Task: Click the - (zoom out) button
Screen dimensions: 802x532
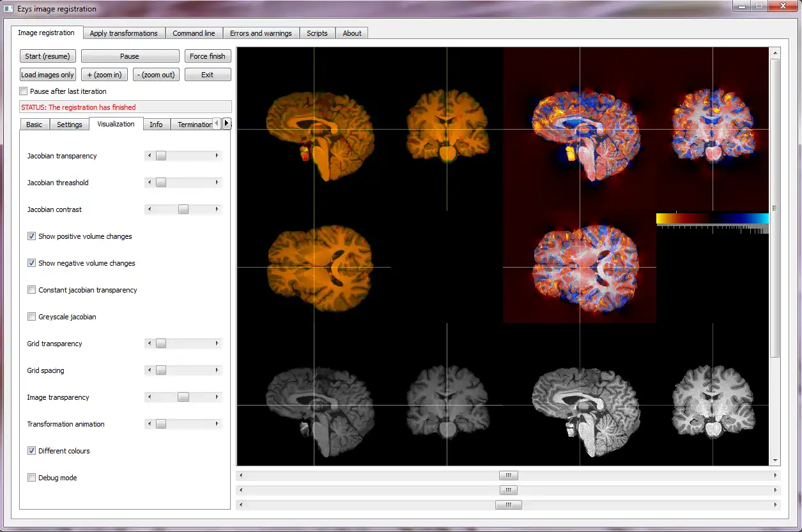Action: click(156, 75)
